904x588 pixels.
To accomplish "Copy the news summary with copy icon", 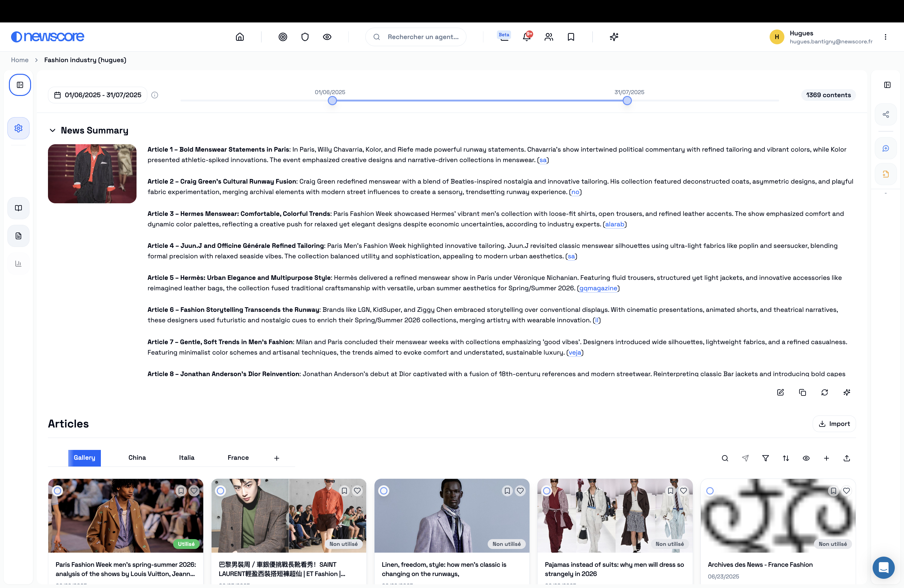I will pyautogui.click(x=802, y=392).
